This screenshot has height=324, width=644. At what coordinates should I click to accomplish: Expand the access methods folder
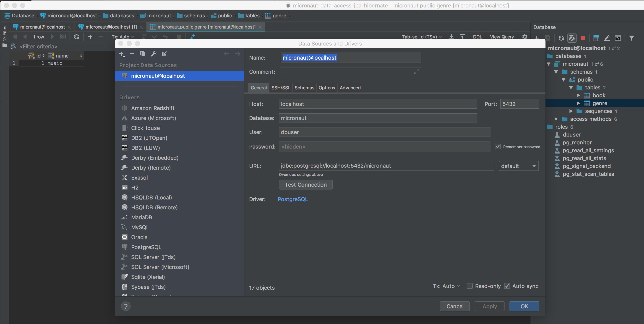(556, 119)
